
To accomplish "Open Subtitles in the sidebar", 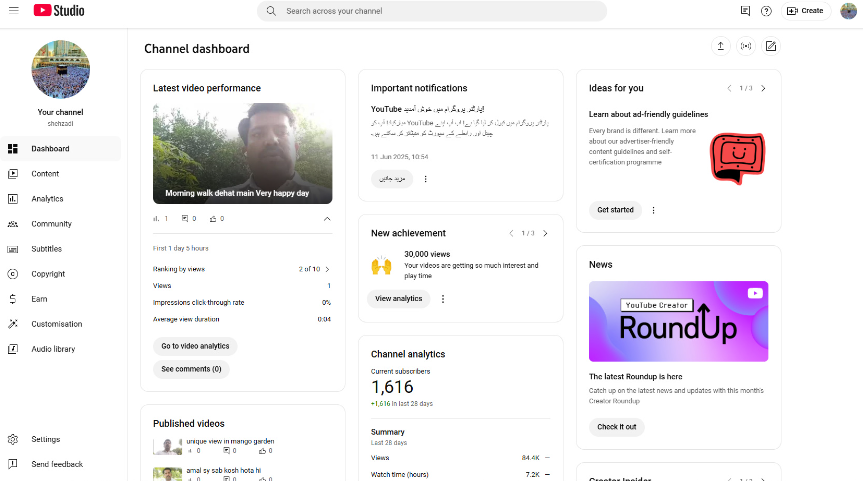I will (x=61, y=249).
